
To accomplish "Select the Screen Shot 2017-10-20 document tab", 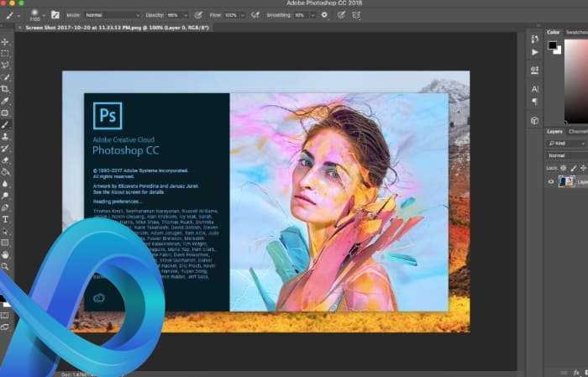I will point(117,28).
